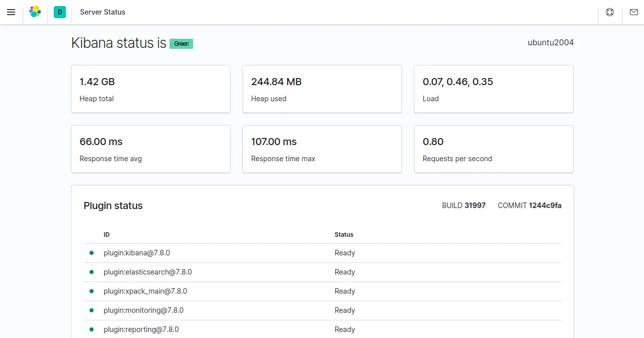Screen dimensions: 644x338
Task: Click Ready status for plugin:xpack_main@7.8.0
Action: pos(345,291)
